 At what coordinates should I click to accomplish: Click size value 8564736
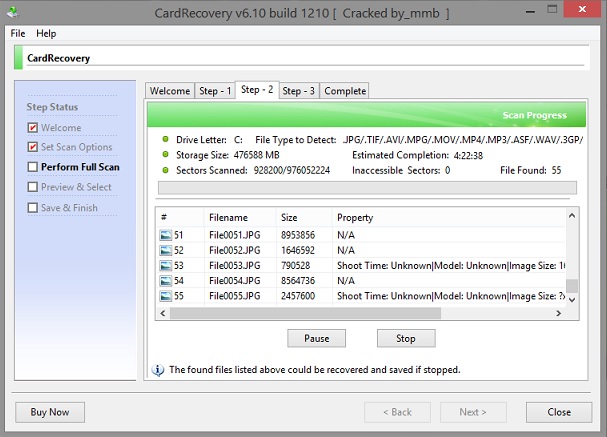(298, 281)
